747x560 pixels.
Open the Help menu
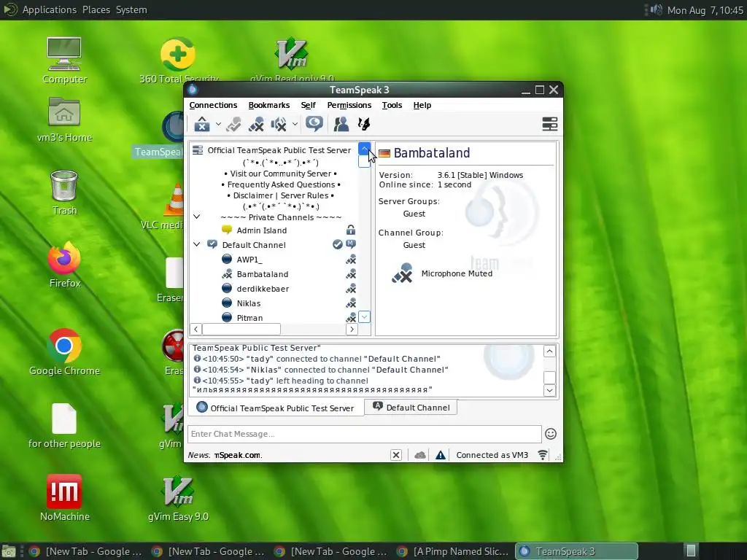click(422, 105)
